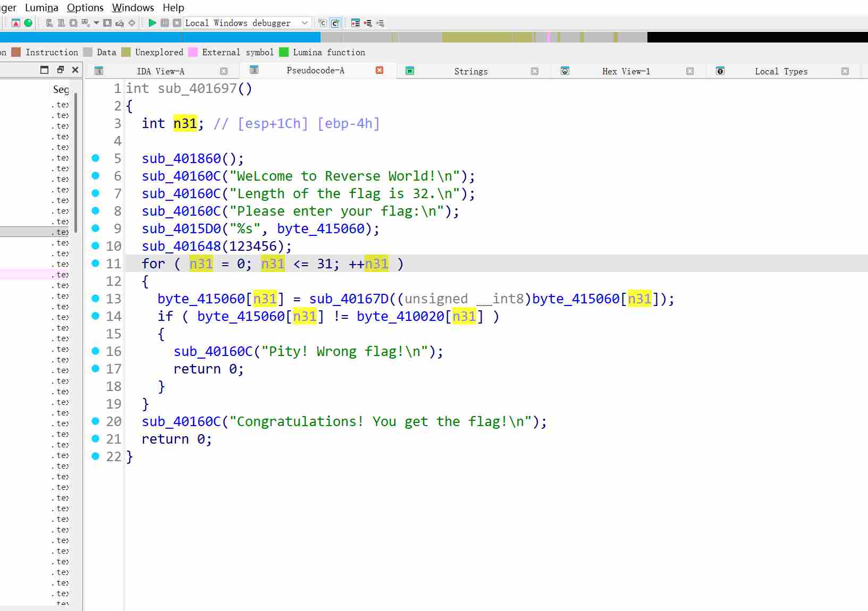Click the pause process toolbar icon
This screenshot has height=611, width=868.
165,23
